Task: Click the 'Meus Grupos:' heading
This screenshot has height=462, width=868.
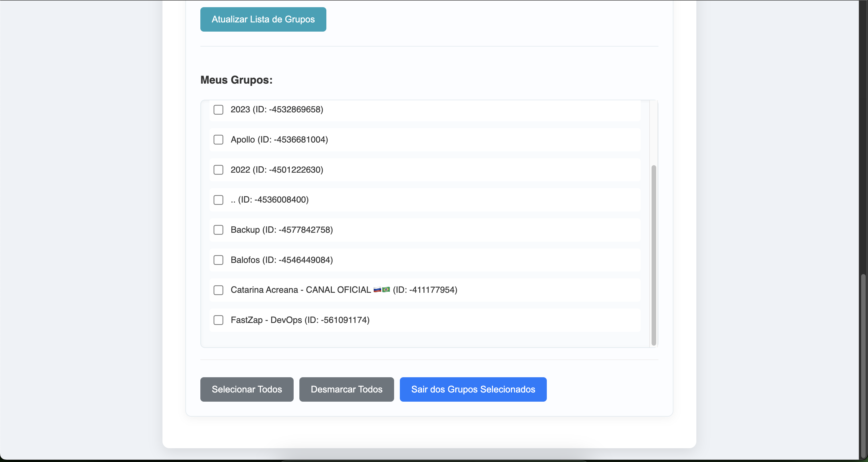Action: [236, 80]
